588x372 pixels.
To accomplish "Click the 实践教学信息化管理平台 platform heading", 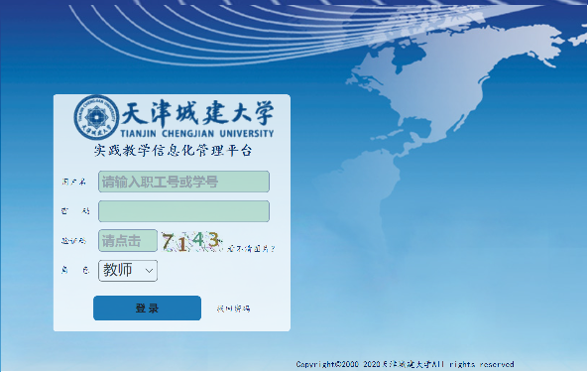I will point(173,151).
